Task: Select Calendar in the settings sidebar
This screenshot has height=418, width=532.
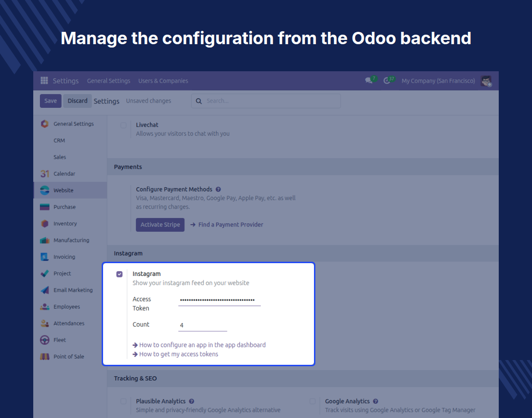Action: pos(64,174)
